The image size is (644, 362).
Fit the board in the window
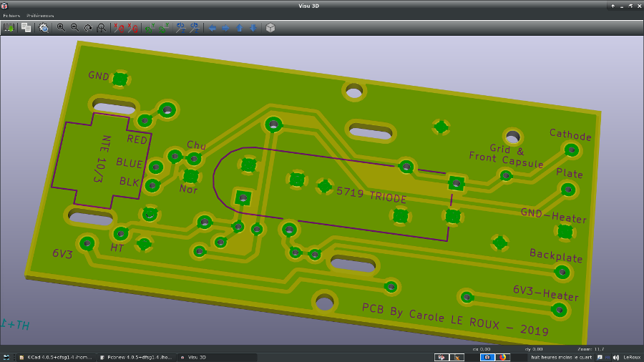pos(102,28)
